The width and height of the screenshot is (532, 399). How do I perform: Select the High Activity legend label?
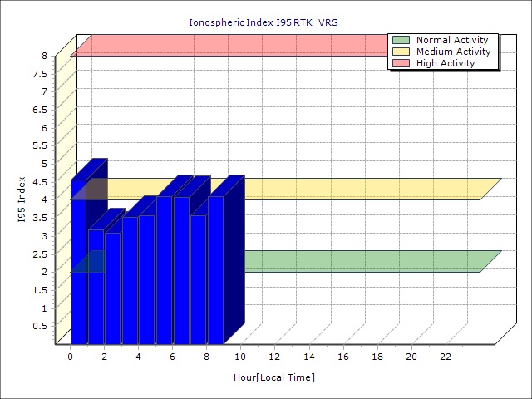pos(445,63)
